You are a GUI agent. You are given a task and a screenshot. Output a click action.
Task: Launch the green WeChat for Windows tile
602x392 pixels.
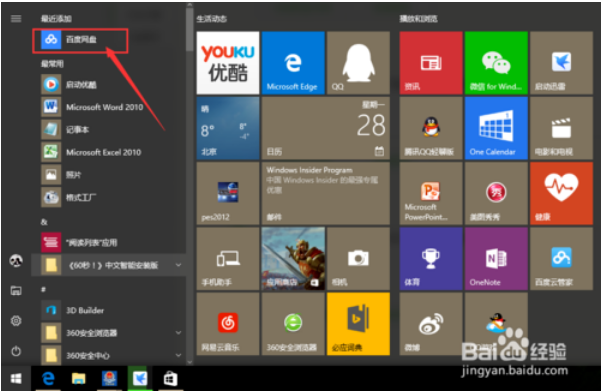click(496, 63)
